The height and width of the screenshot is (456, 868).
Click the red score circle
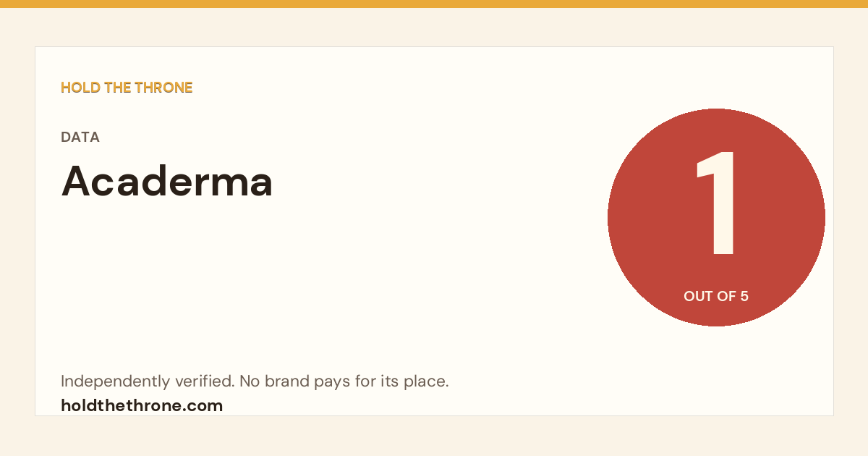(x=716, y=217)
